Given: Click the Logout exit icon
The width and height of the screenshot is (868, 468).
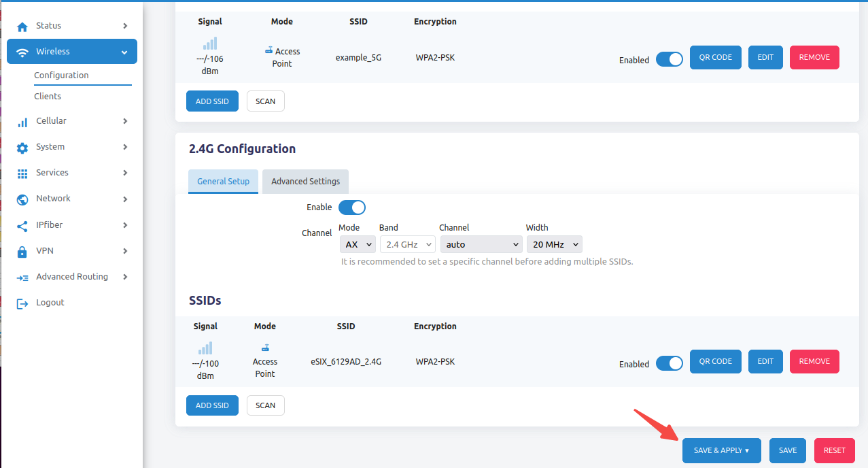Looking at the screenshot, I should click(x=22, y=303).
